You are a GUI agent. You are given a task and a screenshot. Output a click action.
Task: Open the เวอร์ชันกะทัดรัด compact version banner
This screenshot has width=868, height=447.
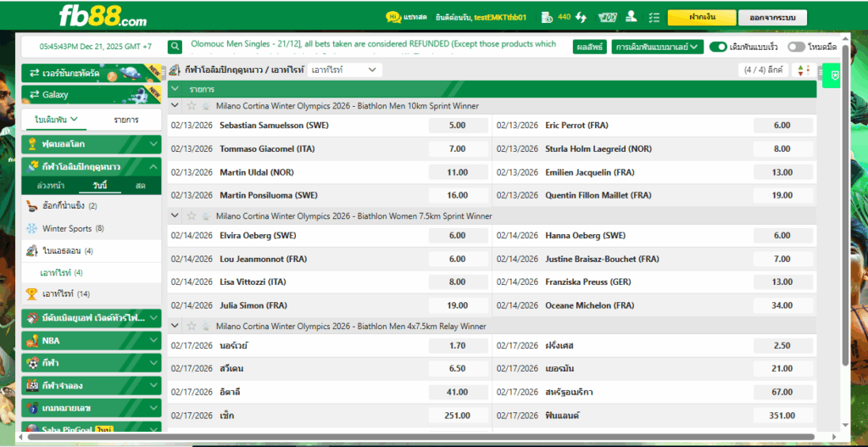coord(92,73)
